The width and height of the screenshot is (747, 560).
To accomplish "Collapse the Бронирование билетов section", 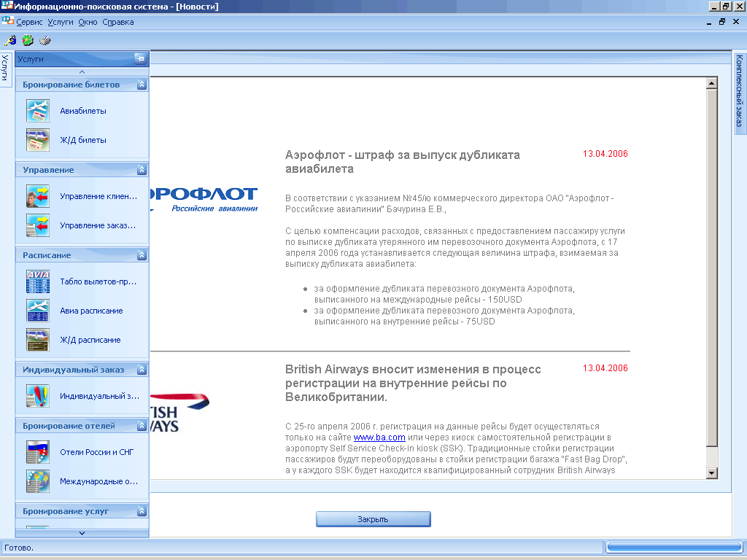I will [x=142, y=85].
